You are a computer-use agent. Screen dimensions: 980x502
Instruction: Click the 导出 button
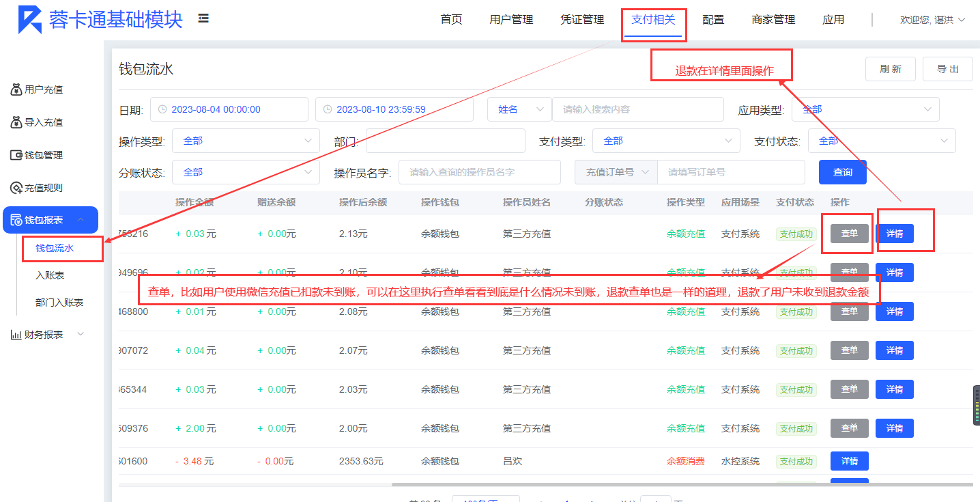pos(947,69)
